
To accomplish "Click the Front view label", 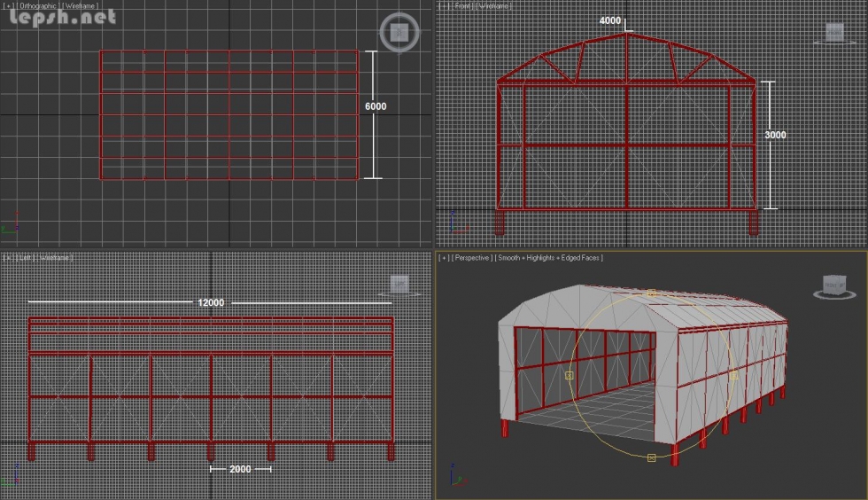I will (x=462, y=6).
